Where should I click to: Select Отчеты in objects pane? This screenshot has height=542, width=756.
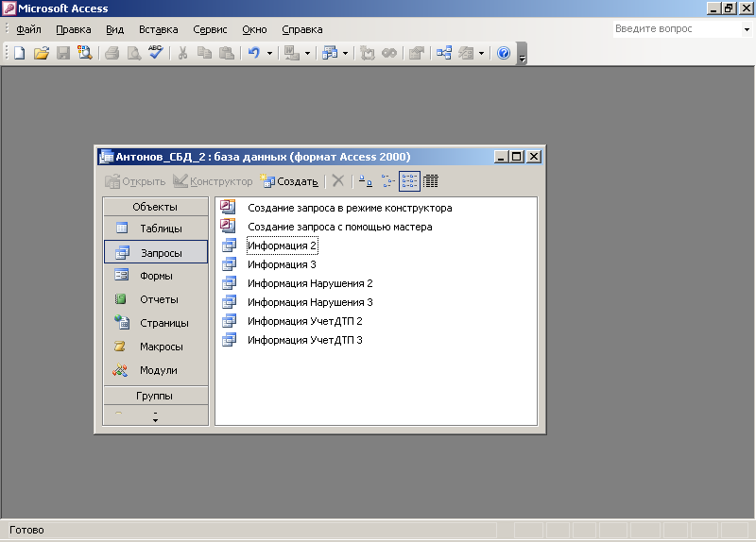155,299
